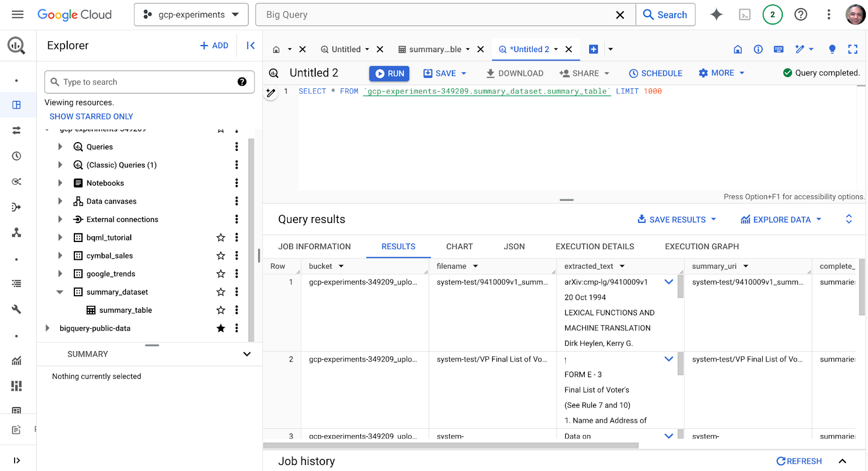Collapse the summary_dataset tree node

[60, 292]
